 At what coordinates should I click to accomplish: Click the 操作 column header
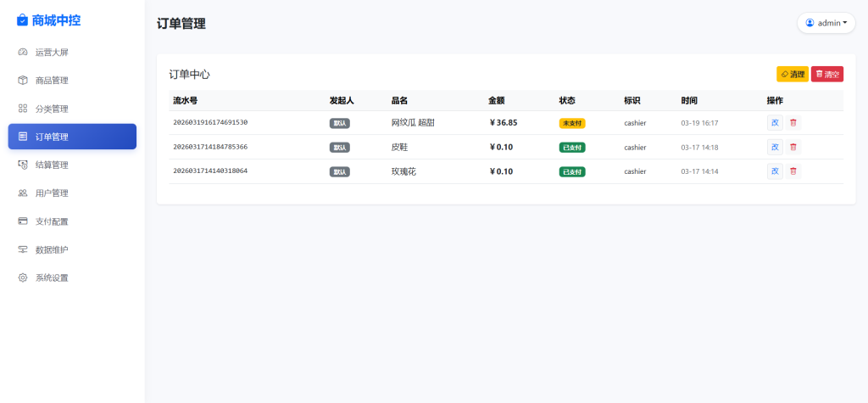[775, 100]
